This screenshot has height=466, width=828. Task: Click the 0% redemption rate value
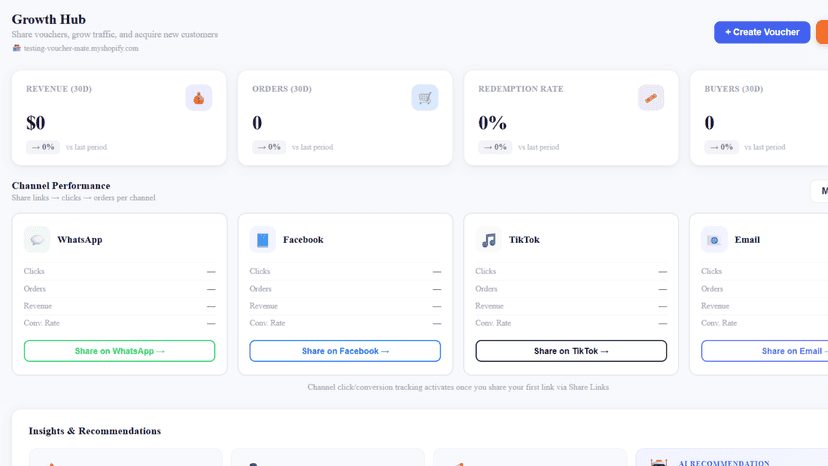tap(492, 123)
